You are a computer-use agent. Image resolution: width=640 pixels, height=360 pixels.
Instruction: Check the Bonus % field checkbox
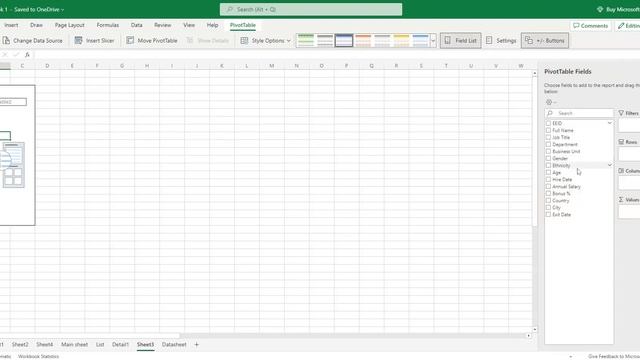coord(548,193)
